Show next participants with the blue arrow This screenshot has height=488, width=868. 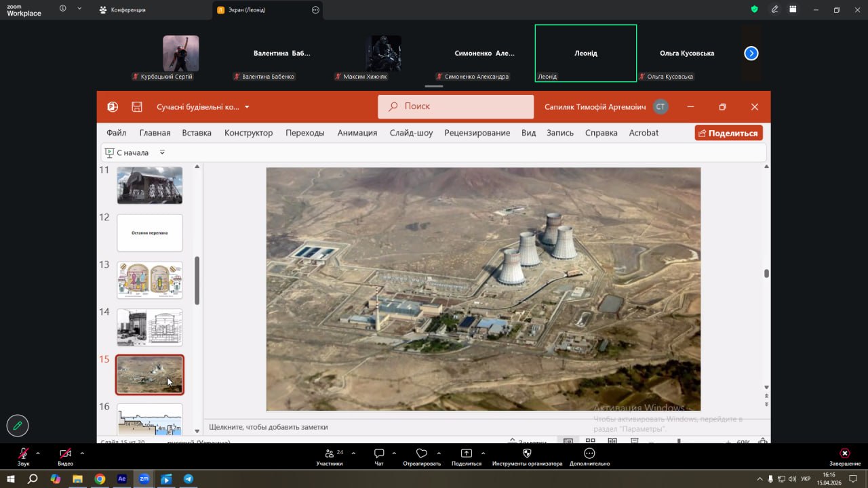[751, 54]
